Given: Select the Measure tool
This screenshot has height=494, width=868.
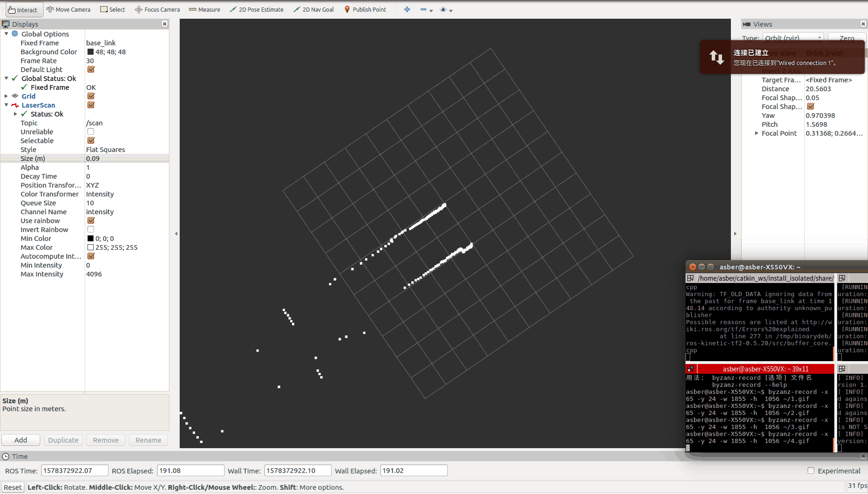Looking at the screenshot, I should 204,9.
